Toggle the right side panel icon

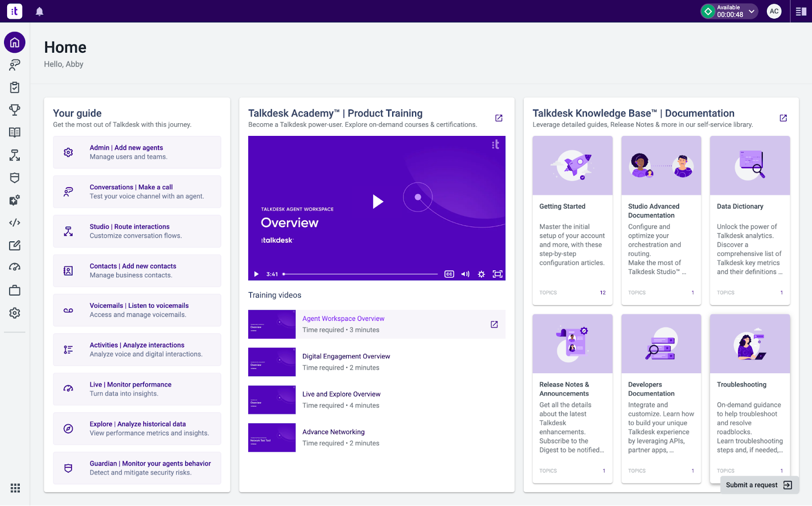[801, 11]
